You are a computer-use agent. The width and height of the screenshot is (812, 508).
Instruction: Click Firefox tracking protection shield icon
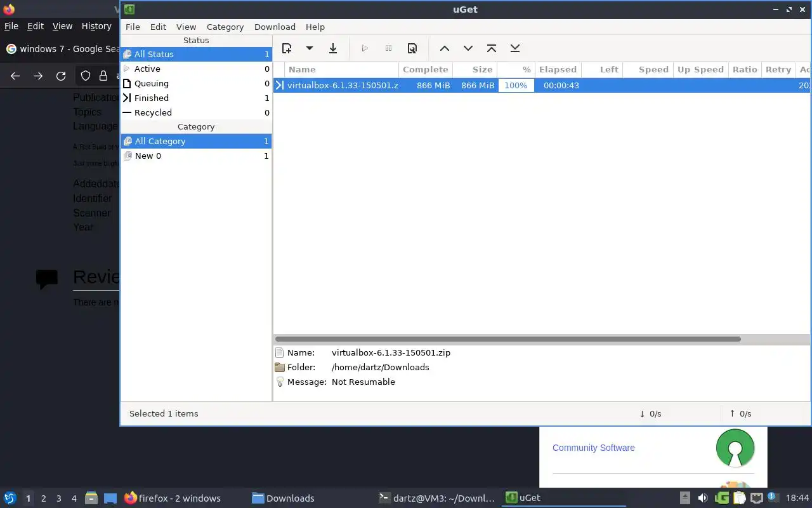pos(86,76)
